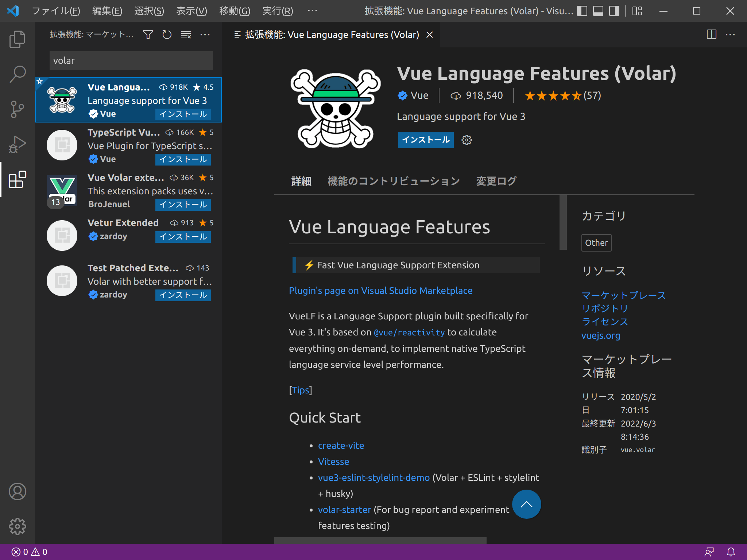Viewport: 747px width, 560px height.
Task: Select TypeScript Vue Plugin list item
Action: click(128, 145)
